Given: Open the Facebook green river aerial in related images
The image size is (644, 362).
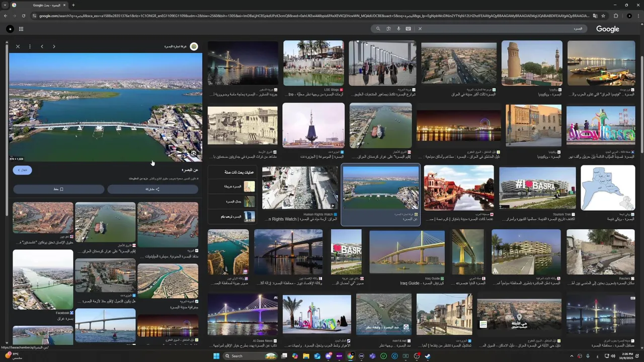Looking at the screenshot, I should [x=43, y=280].
